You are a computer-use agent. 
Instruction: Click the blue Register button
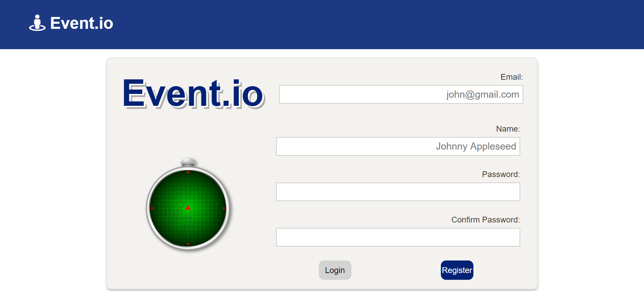tap(457, 270)
